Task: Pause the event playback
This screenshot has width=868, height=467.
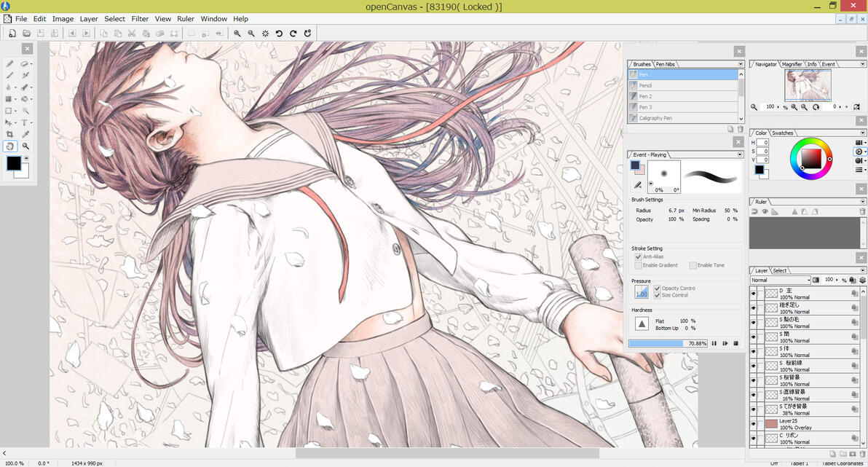Action: click(714, 343)
